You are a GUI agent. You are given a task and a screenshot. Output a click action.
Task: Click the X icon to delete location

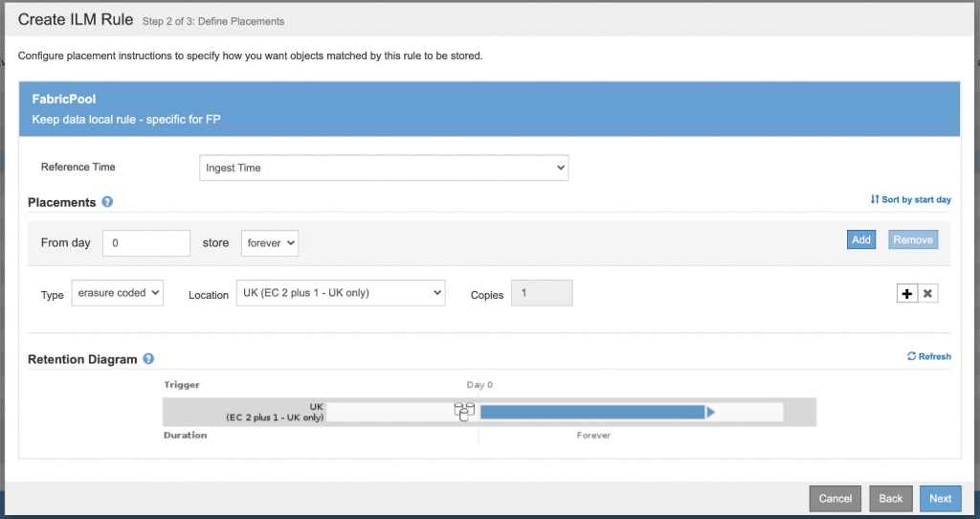pos(927,294)
